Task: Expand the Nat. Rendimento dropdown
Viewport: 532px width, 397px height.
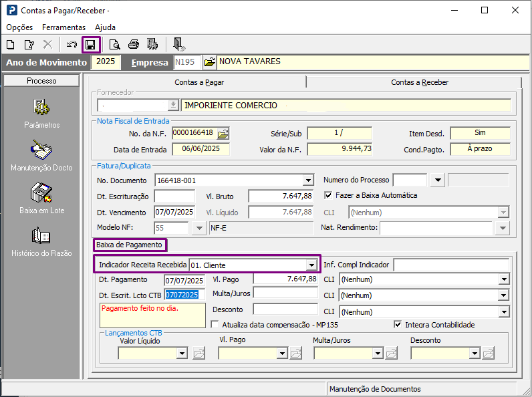Action: tap(504, 228)
